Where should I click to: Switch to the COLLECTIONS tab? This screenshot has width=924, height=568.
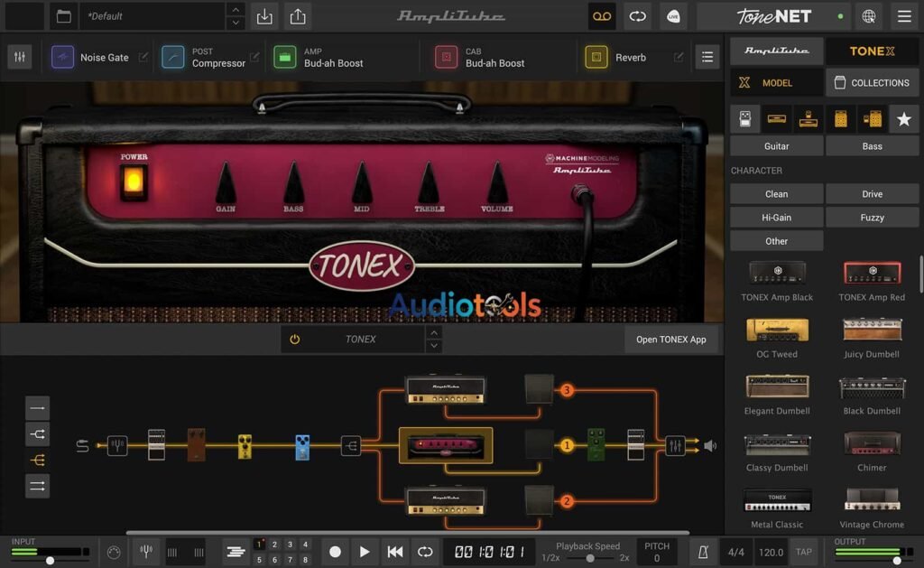coord(872,82)
